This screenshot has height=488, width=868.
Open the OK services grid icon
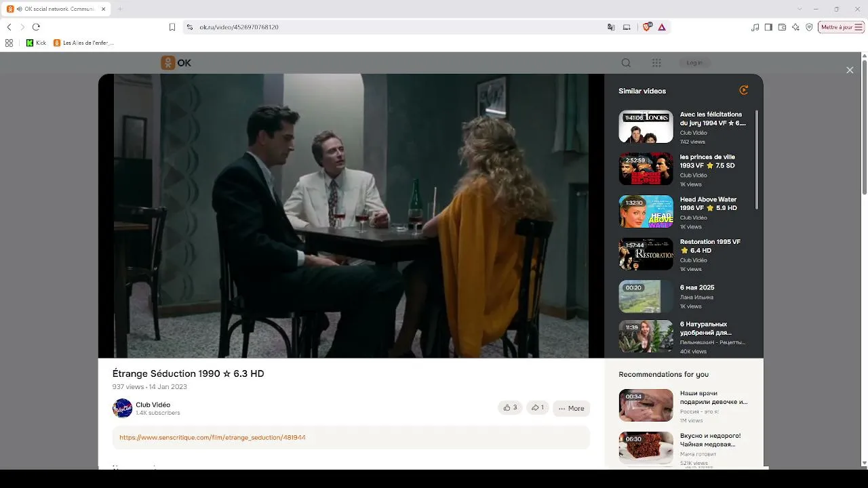point(656,63)
